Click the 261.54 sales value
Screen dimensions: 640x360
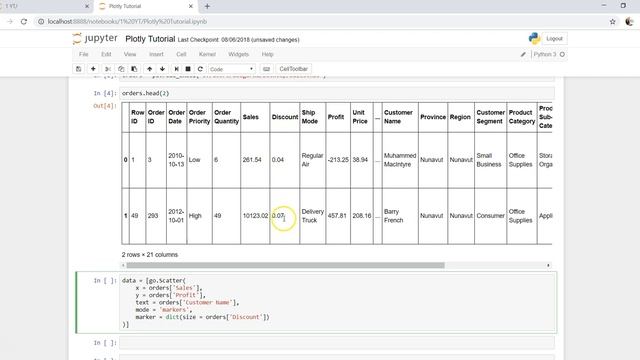[x=252, y=160]
